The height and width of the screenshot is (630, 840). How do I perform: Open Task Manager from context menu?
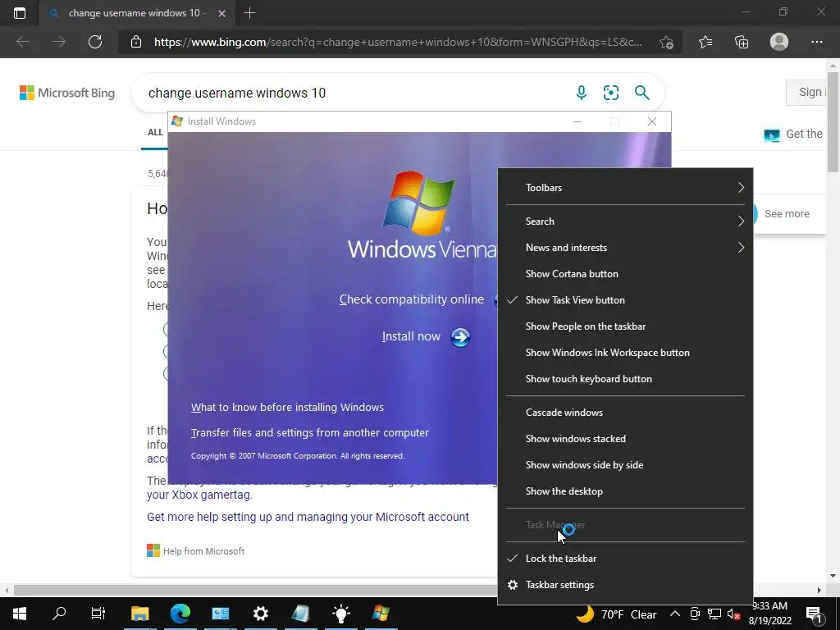[x=625, y=525]
